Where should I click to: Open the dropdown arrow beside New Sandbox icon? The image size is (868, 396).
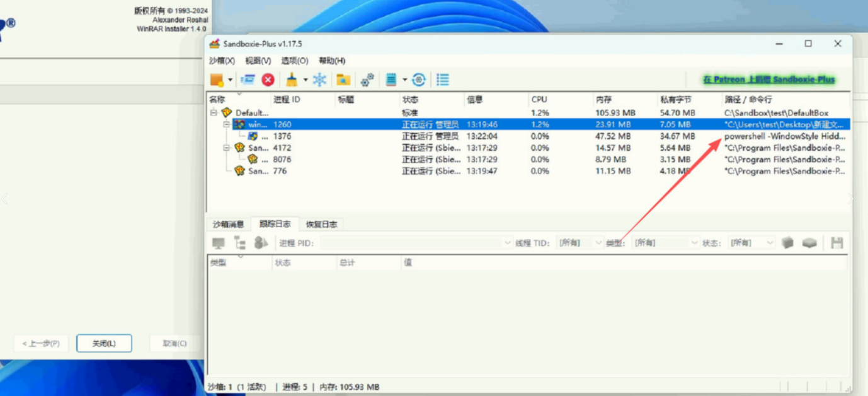coord(231,79)
